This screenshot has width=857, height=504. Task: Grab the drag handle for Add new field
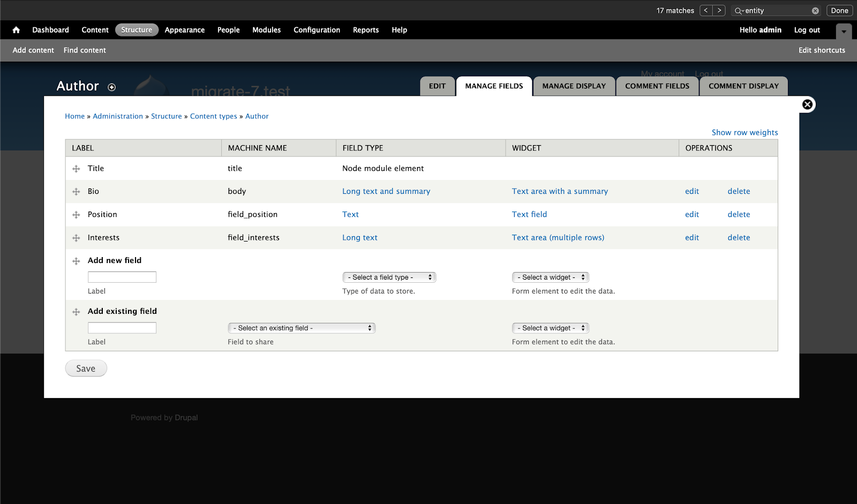click(x=76, y=261)
